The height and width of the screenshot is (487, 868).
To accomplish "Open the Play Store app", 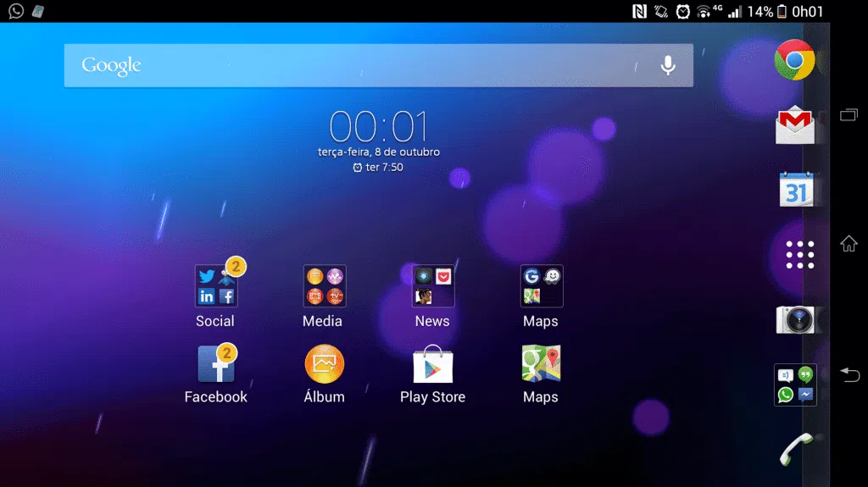I will pos(432,365).
